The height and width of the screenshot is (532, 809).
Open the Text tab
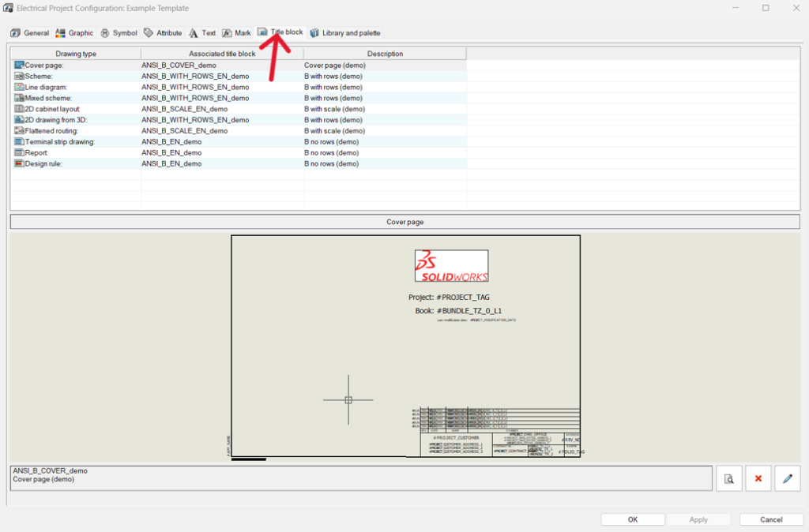tap(202, 33)
